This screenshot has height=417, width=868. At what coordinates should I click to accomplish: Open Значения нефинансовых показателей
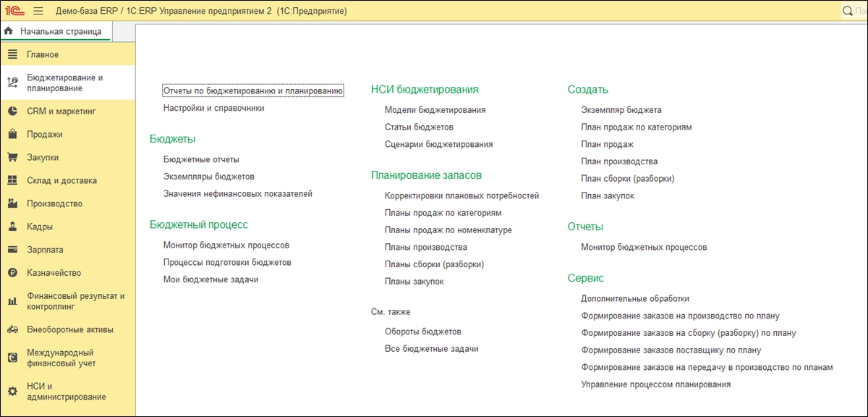pyautogui.click(x=238, y=193)
